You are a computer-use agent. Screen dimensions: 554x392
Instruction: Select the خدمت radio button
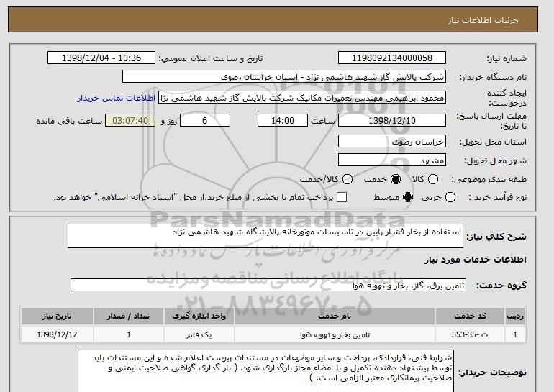(x=396, y=179)
